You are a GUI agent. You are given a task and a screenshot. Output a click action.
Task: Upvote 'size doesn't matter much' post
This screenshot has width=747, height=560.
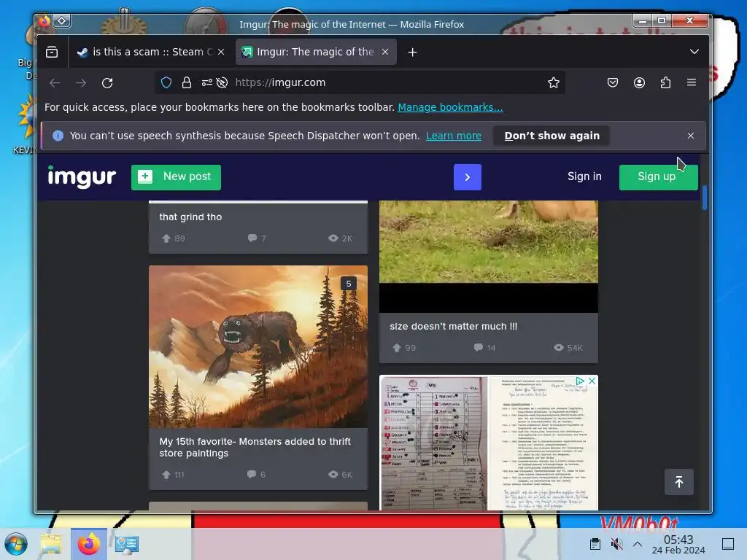pos(397,348)
